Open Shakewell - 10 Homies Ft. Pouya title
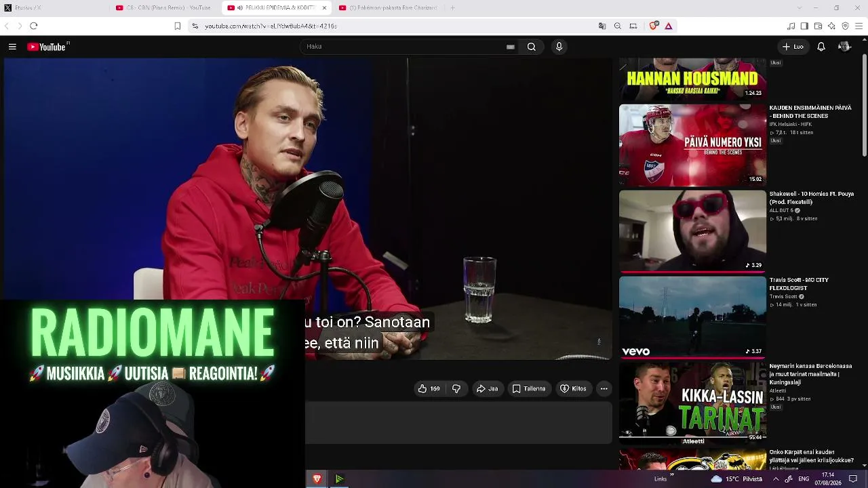This screenshot has width=868, height=488. pos(811,198)
